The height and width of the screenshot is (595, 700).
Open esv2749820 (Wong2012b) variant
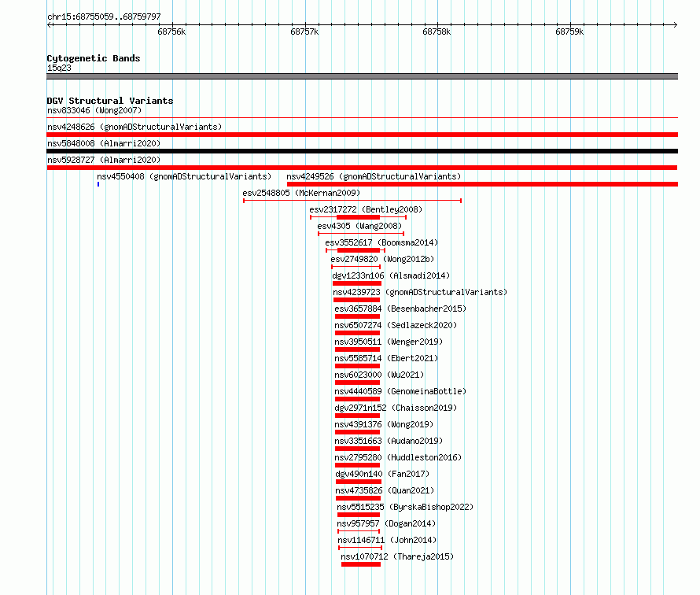[x=382, y=259]
